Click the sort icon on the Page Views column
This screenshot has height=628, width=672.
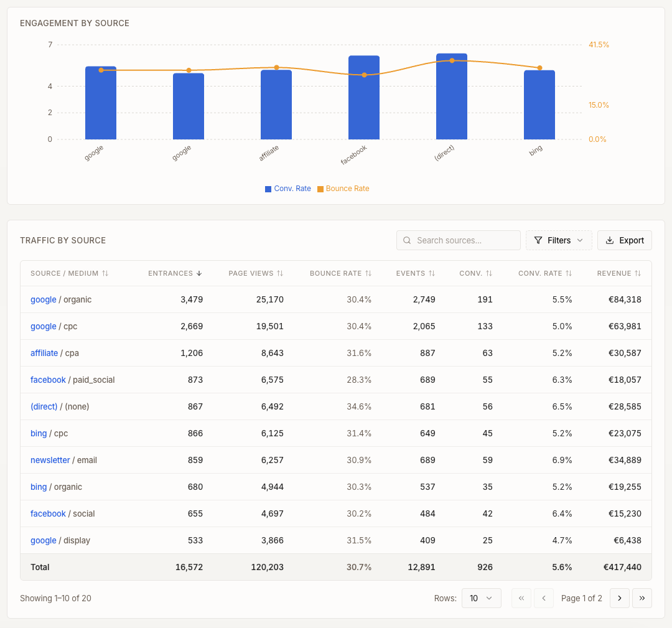pyautogui.click(x=280, y=273)
